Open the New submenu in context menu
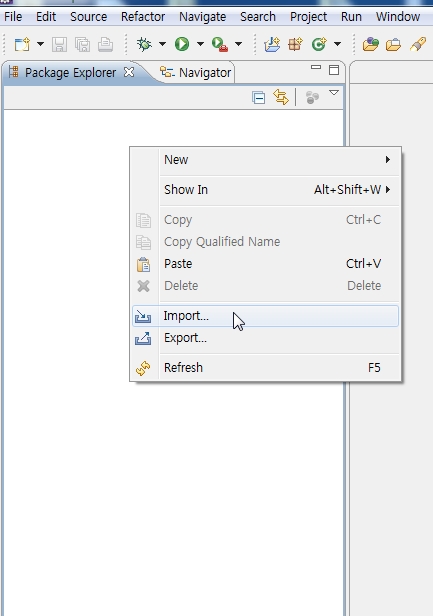This screenshot has width=433, height=616. click(x=265, y=160)
